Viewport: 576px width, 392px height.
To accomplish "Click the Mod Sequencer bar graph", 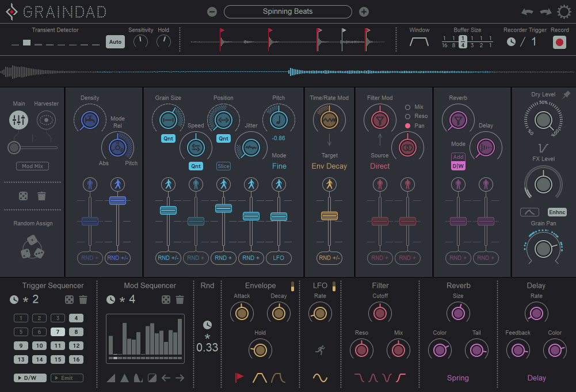I will [146, 338].
